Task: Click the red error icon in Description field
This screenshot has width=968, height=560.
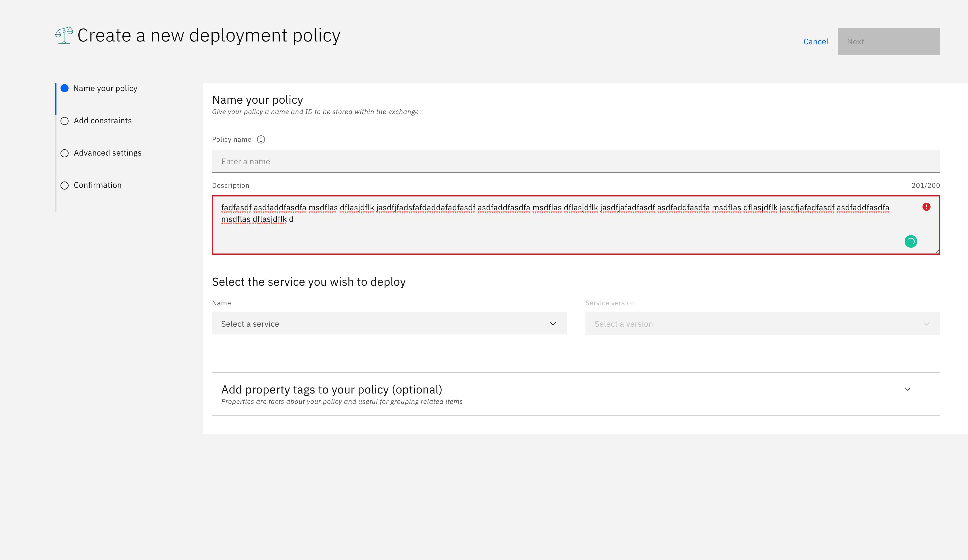Action: pyautogui.click(x=927, y=207)
